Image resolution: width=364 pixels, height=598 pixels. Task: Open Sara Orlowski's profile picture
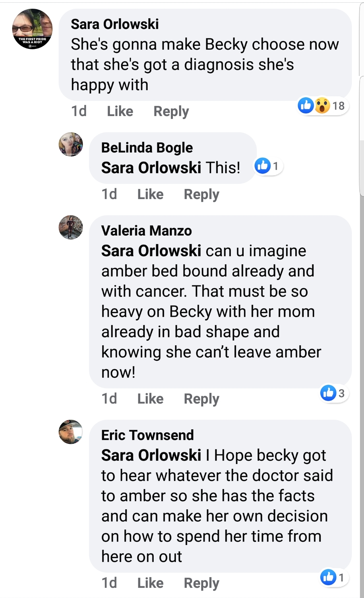click(x=32, y=29)
